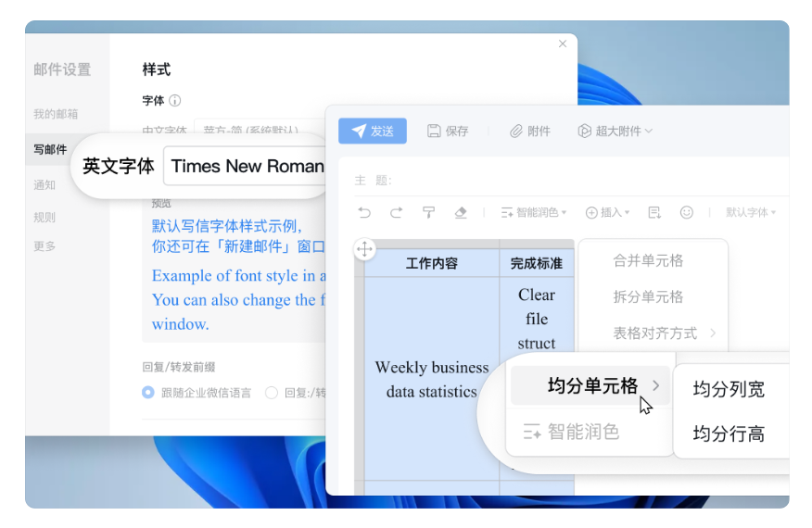Expand the 默认字体 font dropdown
This screenshot has width=812, height=528.
(751, 213)
